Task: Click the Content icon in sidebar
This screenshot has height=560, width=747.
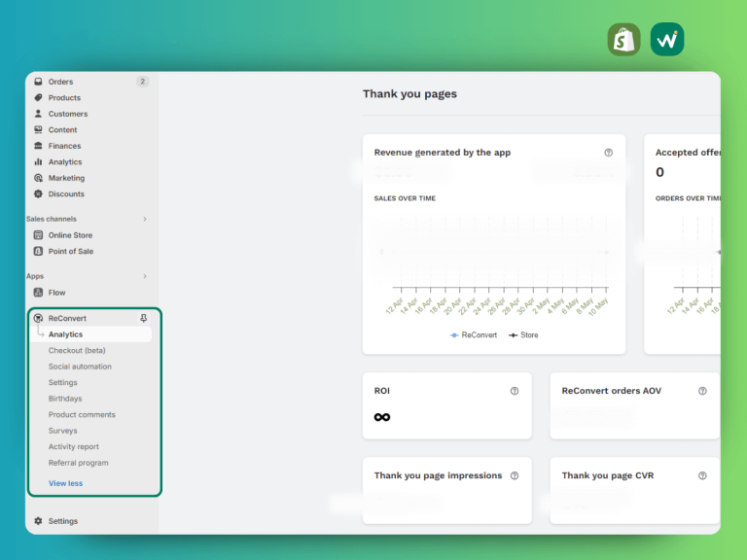Action: (38, 129)
